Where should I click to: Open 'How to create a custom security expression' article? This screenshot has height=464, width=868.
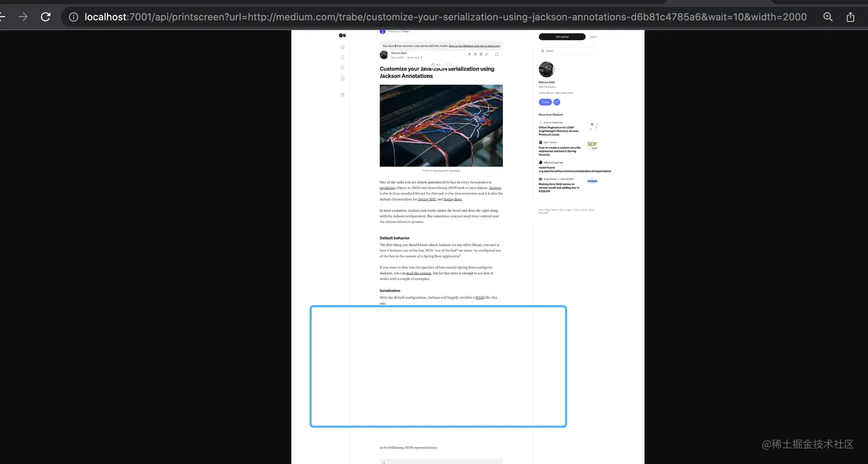tap(560, 151)
